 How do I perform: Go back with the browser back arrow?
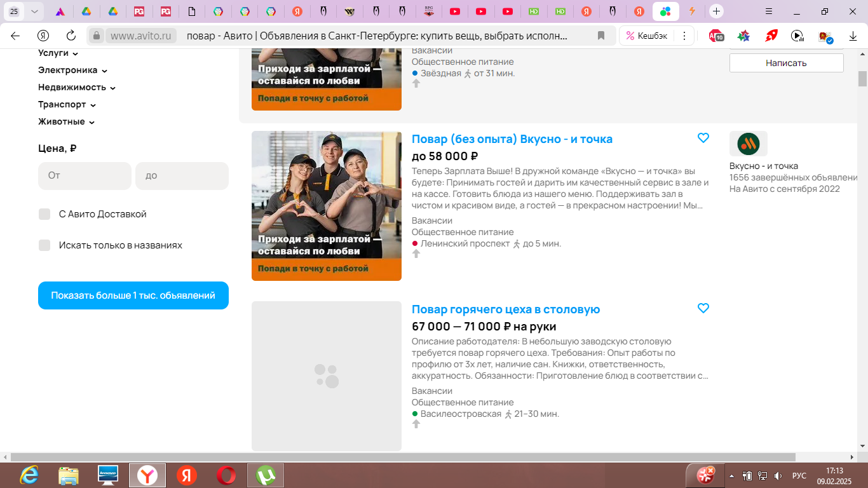(x=15, y=36)
